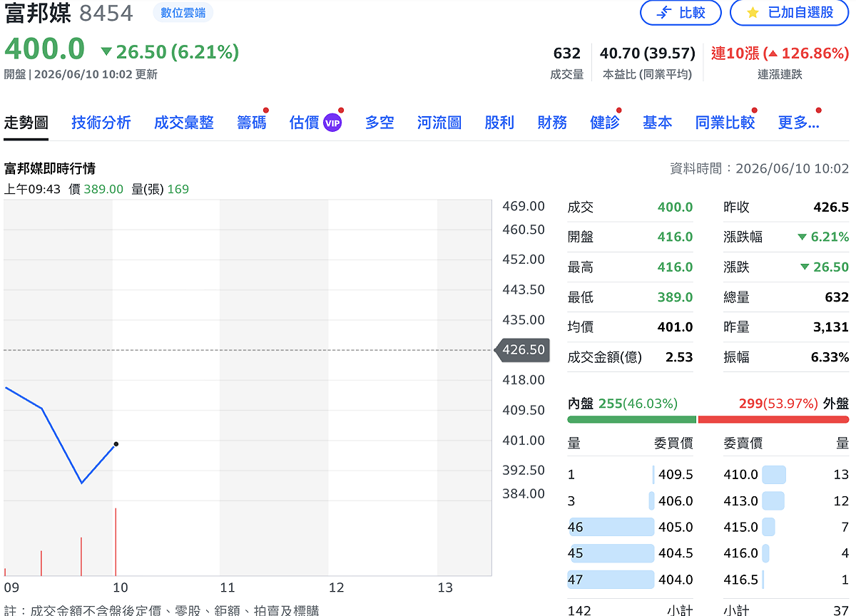Go to the 健診 tab
Viewport: 856px width, 616px height.
click(x=605, y=123)
